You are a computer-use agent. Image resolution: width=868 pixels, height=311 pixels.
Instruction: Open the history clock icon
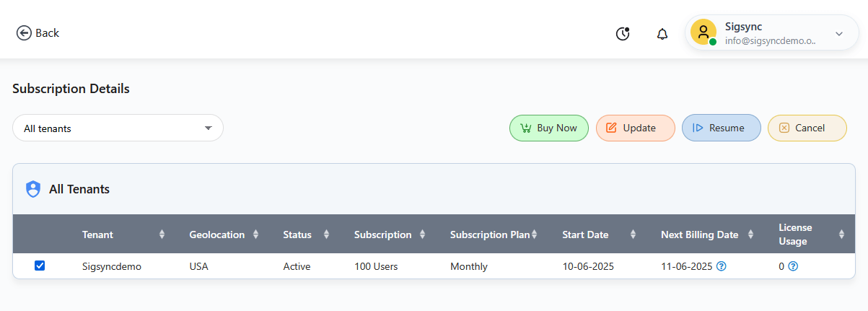pos(623,33)
